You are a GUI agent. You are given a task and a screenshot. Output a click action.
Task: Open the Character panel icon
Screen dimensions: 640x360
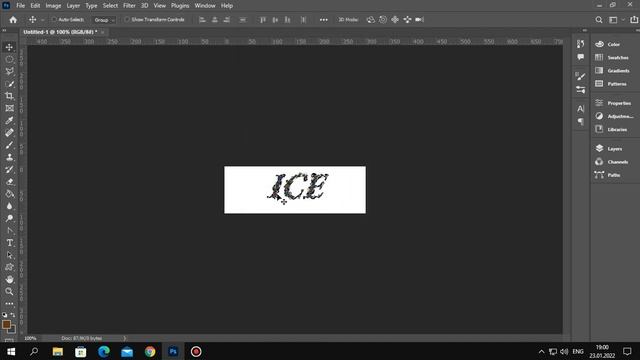click(x=580, y=109)
